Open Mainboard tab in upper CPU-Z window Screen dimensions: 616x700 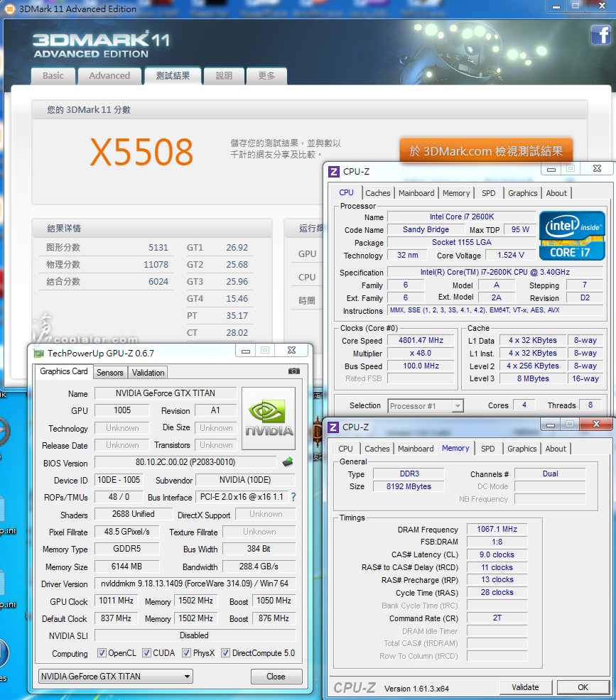pos(416,193)
